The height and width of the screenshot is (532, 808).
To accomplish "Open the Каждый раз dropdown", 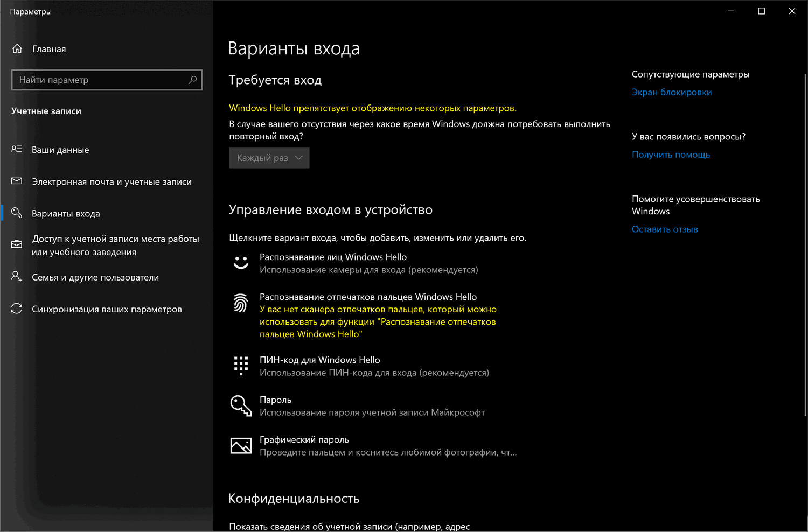I will point(269,158).
